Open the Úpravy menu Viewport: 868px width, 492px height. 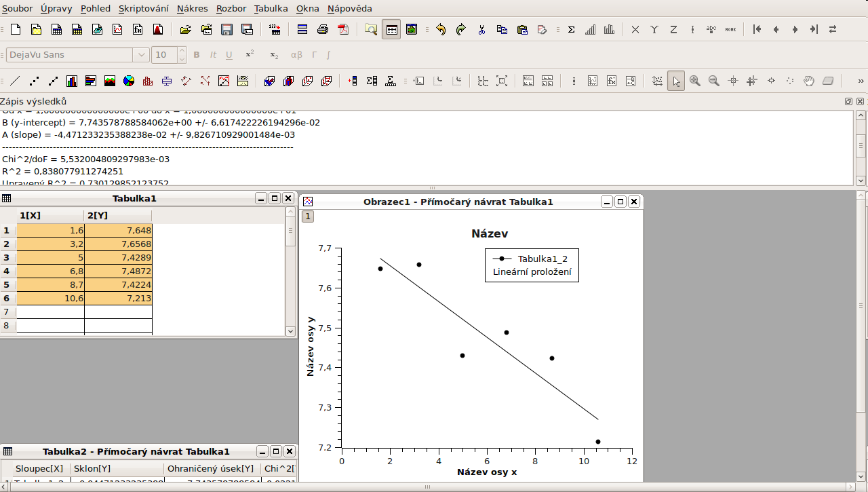[x=56, y=9]
